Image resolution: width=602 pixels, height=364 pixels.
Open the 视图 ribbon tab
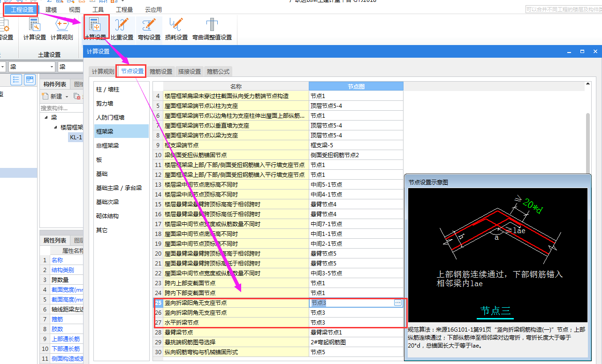click(74, 9)
